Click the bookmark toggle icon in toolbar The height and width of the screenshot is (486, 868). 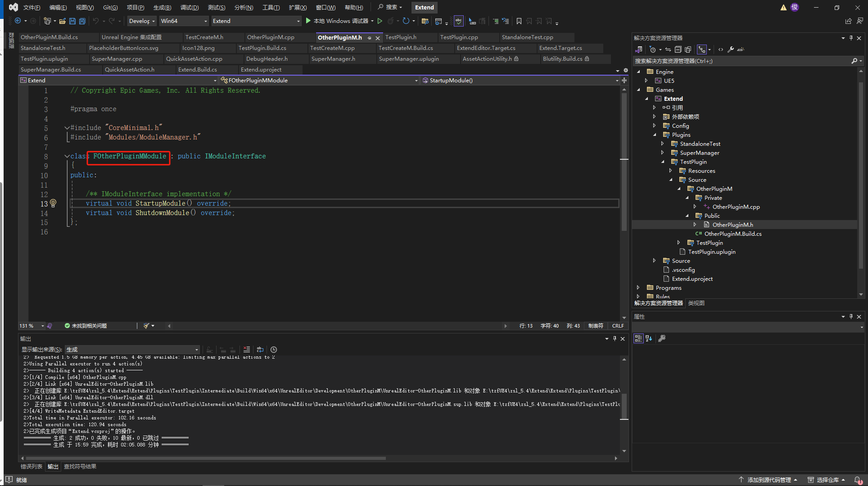point(519,21)
